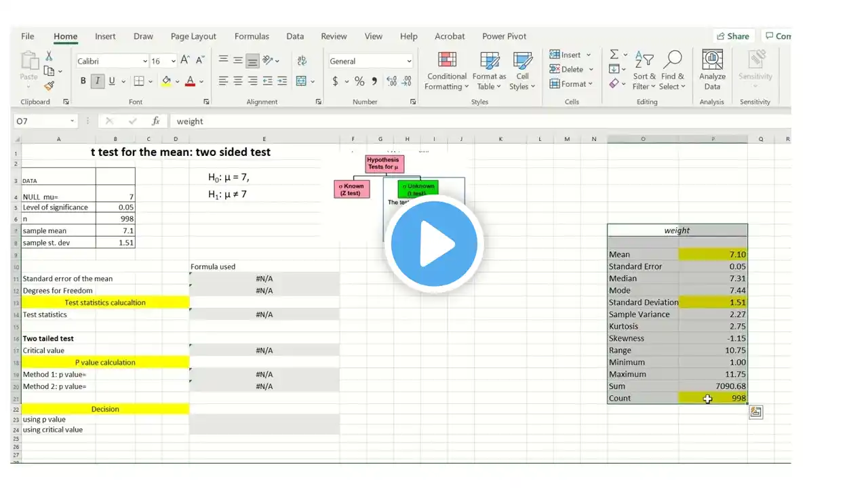Apply the red Font Color A
The width and height of the screenshot is (868, 488).
click(x=191, y=81)
